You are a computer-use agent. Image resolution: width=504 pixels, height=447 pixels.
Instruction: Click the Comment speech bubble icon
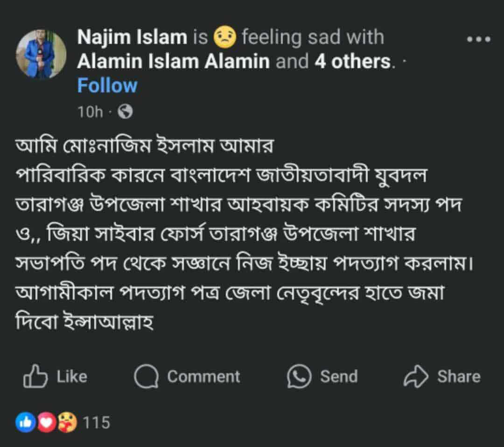click(147, 376)
